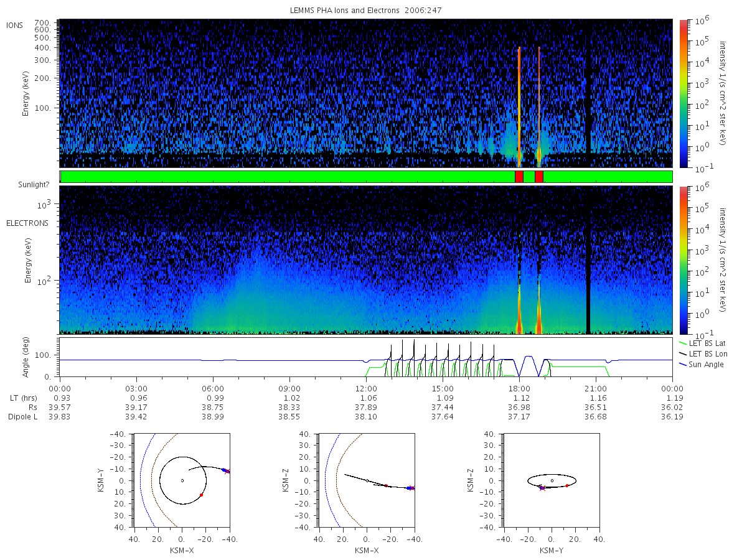Image resolution: width=747 pixels, height=560 pixels.
Task: Click the first orange spike in ion spectrogram
Action: 519,106
